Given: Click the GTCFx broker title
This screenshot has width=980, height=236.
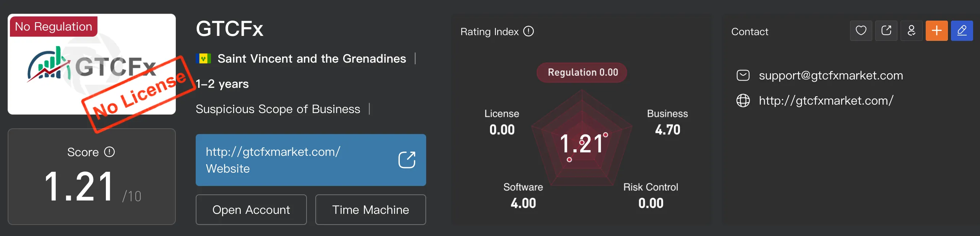Looking at the screenshot, I should 229,29.
